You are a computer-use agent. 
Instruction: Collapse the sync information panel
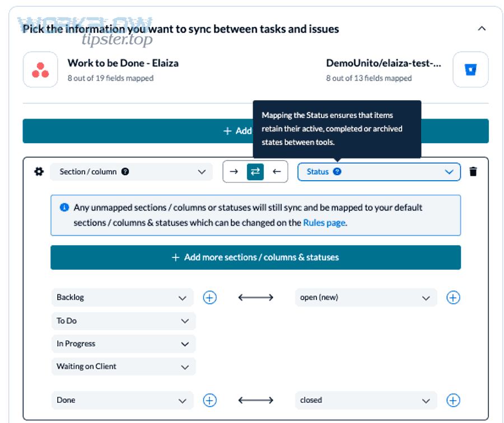(482, 29)
